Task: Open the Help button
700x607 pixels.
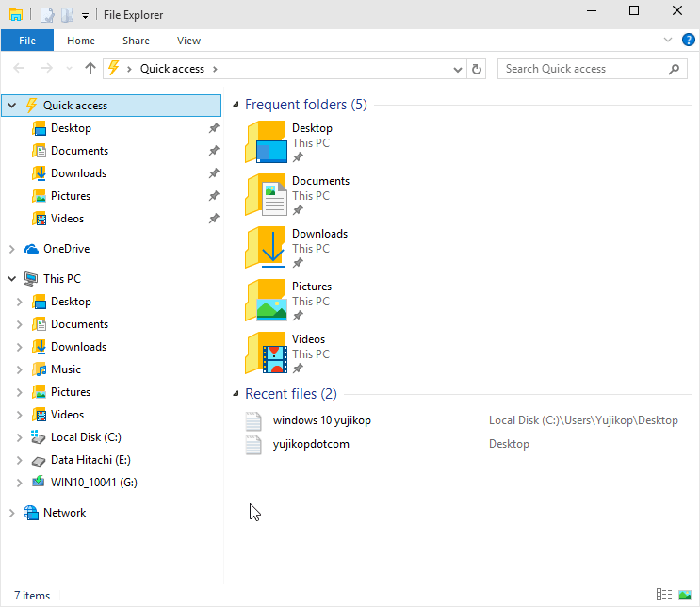Action: (x=689, y=40)
